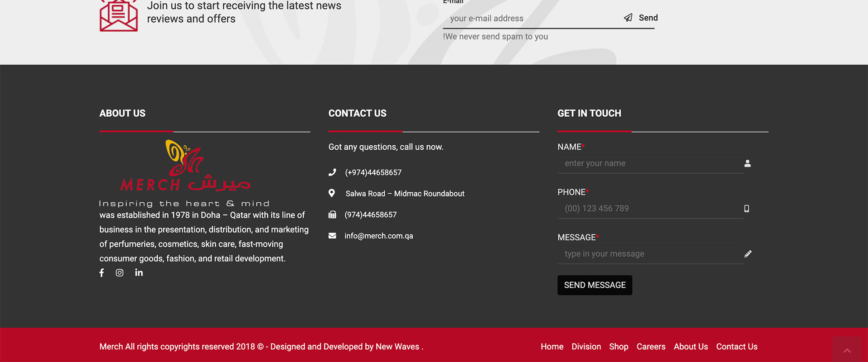
Task: Open Division in the footer menu
Action: [x=586, y=347]
